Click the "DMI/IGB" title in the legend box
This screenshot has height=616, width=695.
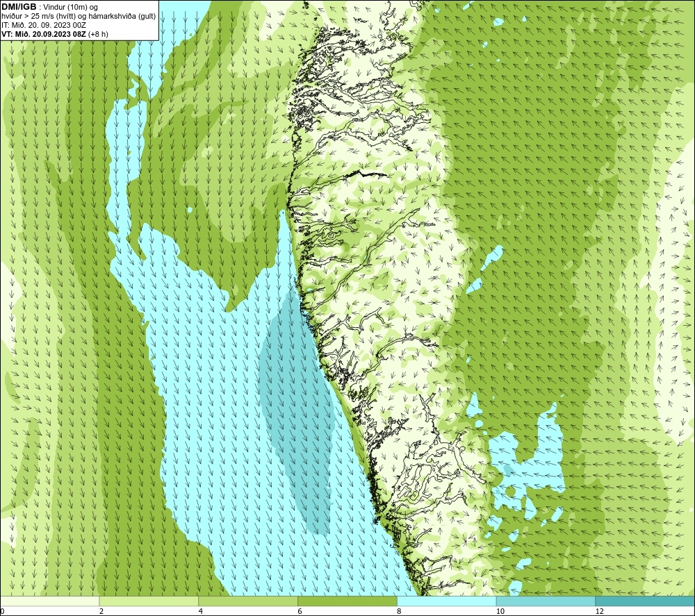19,7
